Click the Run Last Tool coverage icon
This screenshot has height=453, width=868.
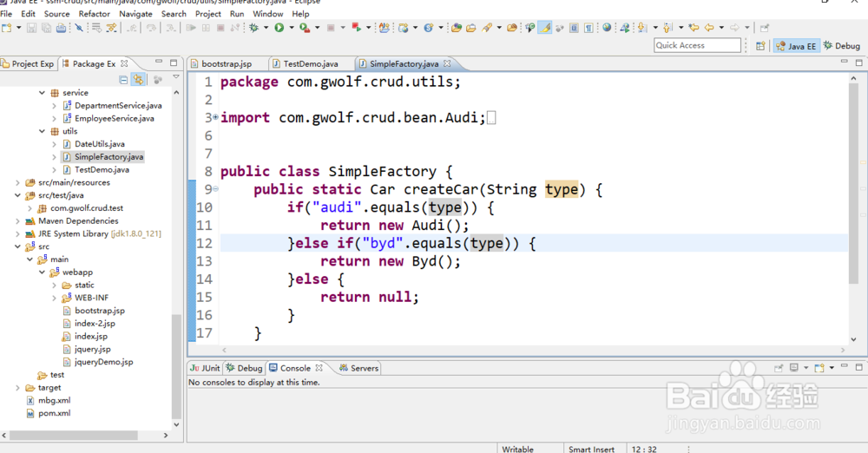pyautogui.click(x=305, y=28)
